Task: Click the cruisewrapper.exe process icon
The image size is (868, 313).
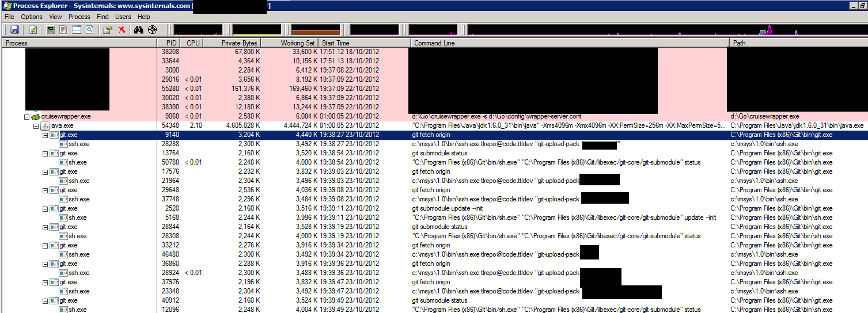Action: click(x=35, y=116)
